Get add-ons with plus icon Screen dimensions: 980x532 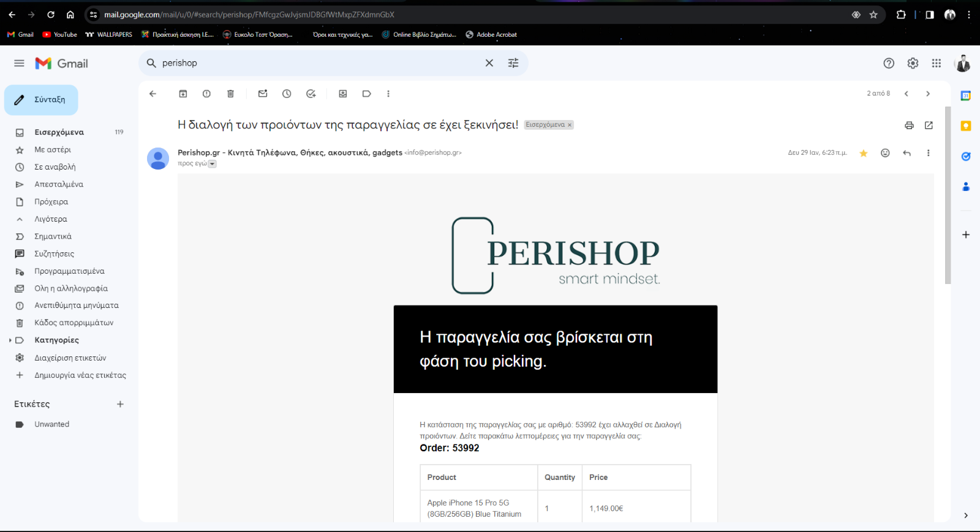965,234
